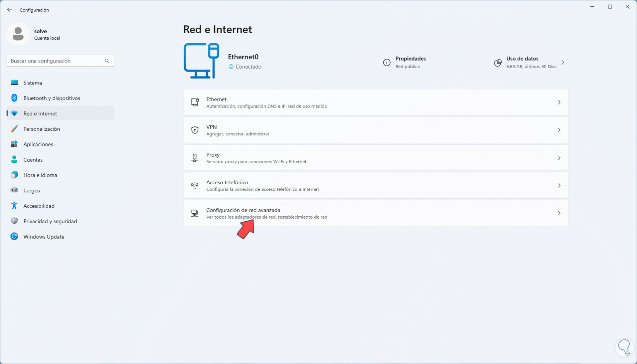Open Configuración de red avanzada
The width and height of the screenshot is (637, 364).
tap(376, 213)
